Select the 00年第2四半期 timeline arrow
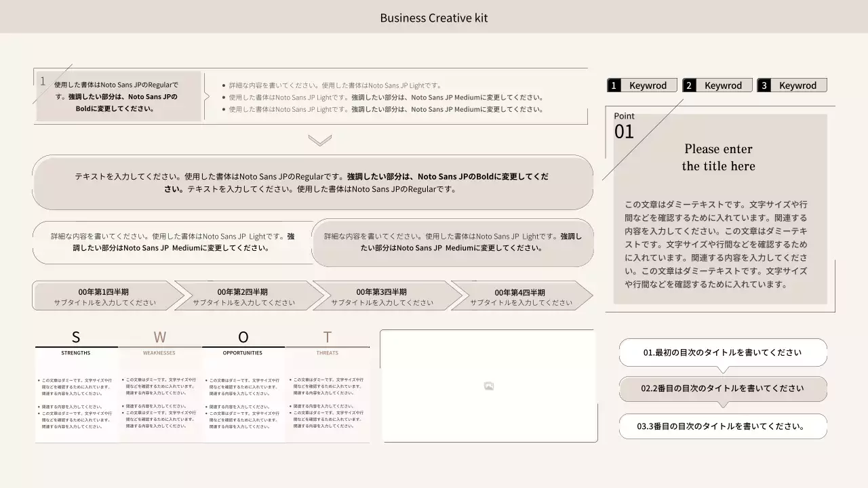868x488 pixels. [242, 295]
